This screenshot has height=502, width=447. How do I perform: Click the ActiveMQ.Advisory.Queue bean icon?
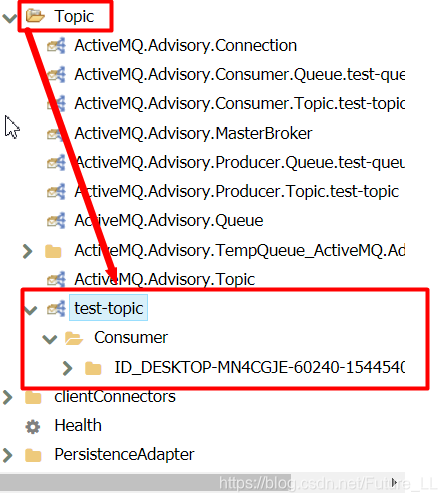56,221
